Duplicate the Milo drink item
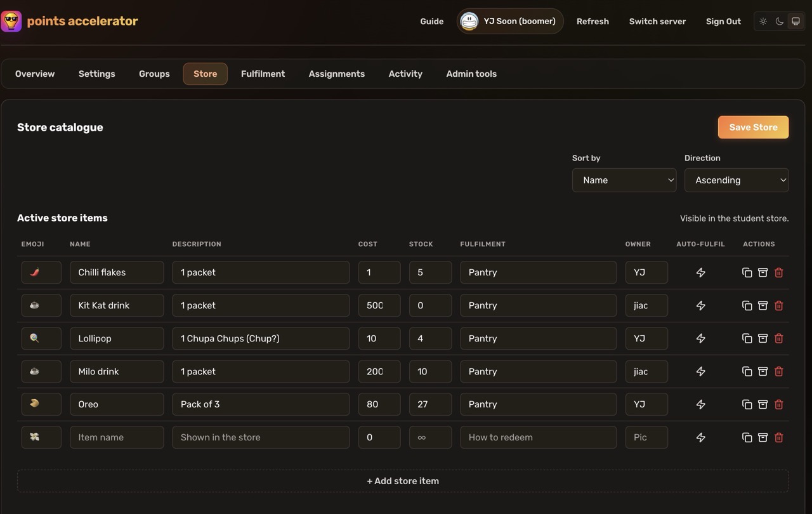This screenshot has width=812, height=514. click(x=747, y=371)
